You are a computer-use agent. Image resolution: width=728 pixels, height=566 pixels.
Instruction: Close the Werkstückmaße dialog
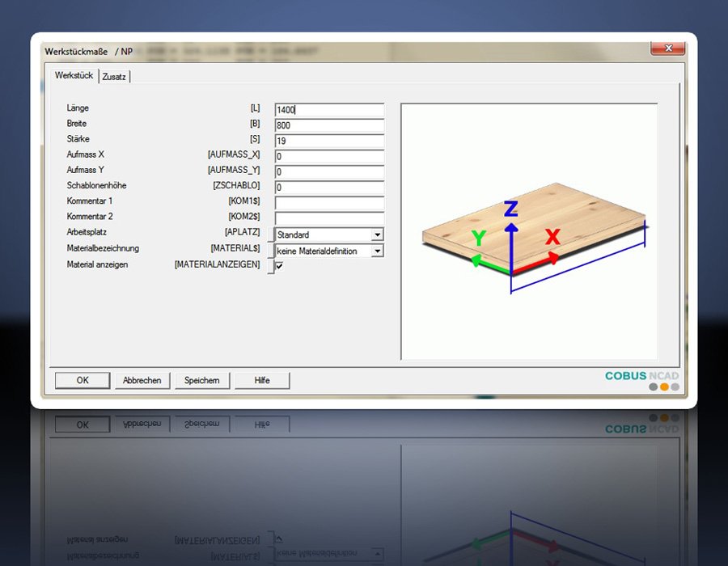click(x=667, y=48)
